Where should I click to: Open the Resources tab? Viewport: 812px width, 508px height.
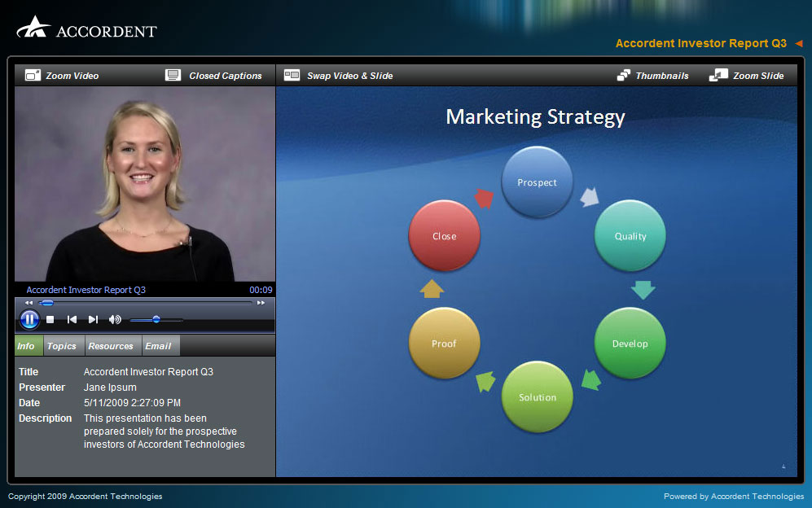[112, 345]
